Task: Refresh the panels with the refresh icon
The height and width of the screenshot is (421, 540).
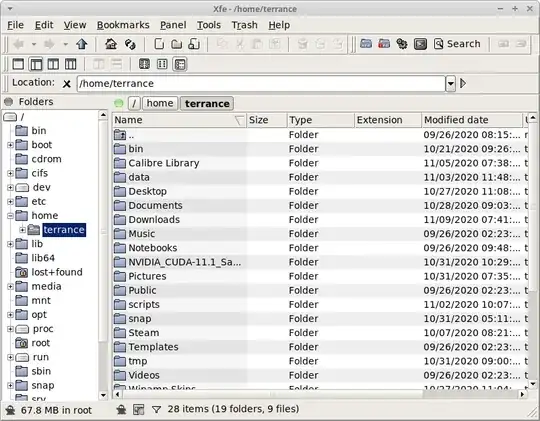Action: pos(130,44)
